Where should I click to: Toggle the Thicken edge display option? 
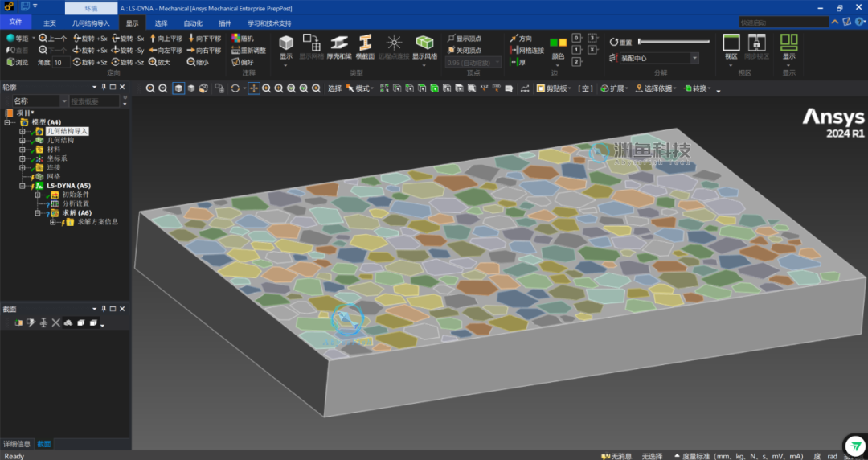(518, 62)
